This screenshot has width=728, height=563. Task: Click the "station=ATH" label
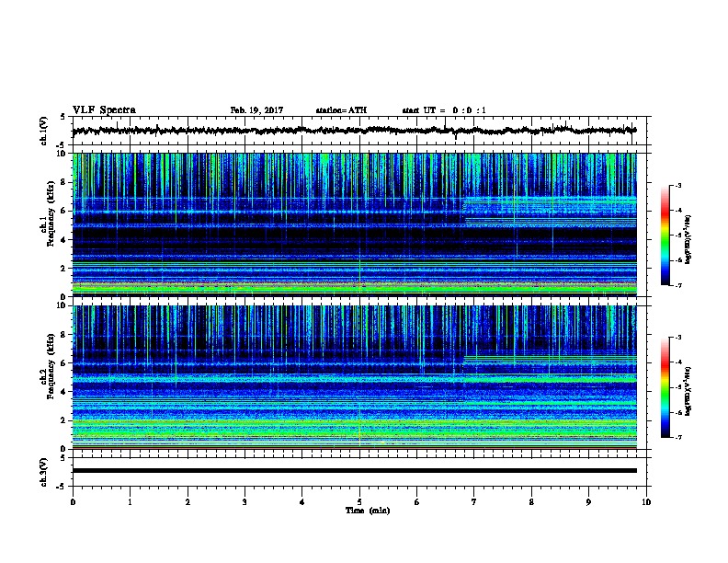point(341,110)
